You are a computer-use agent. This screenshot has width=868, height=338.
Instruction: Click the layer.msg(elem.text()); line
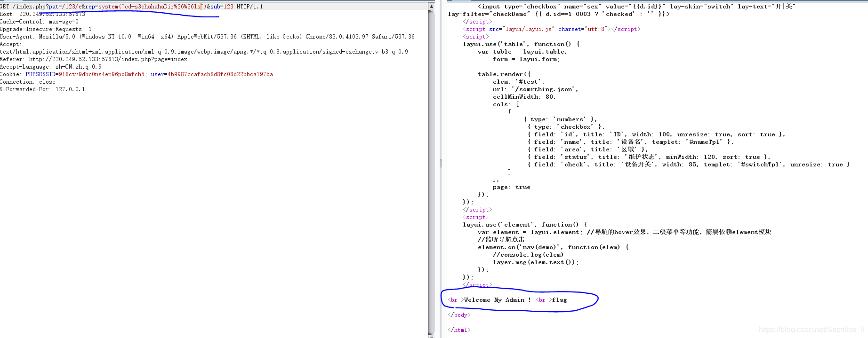pyautogui.click(x=536, y=262)
